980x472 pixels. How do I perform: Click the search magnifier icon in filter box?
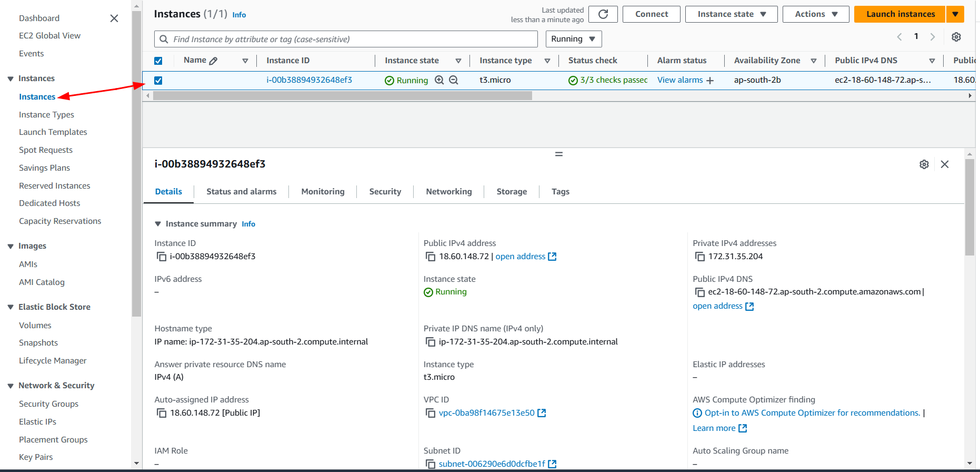coord(164,39)
